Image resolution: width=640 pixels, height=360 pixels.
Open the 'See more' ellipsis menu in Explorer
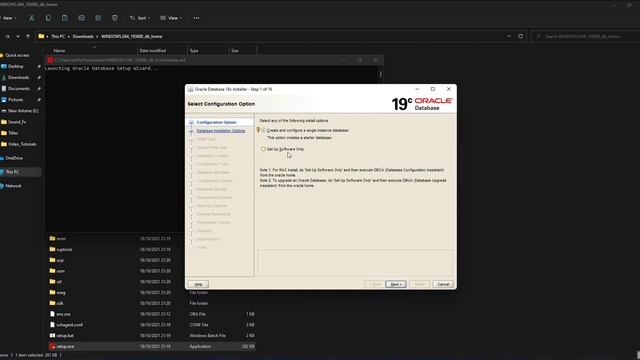(x=196, y=18)
